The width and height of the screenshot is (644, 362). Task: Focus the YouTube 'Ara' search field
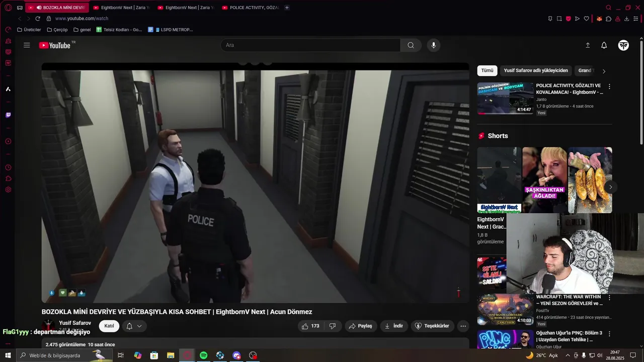[x=310, y=45]
